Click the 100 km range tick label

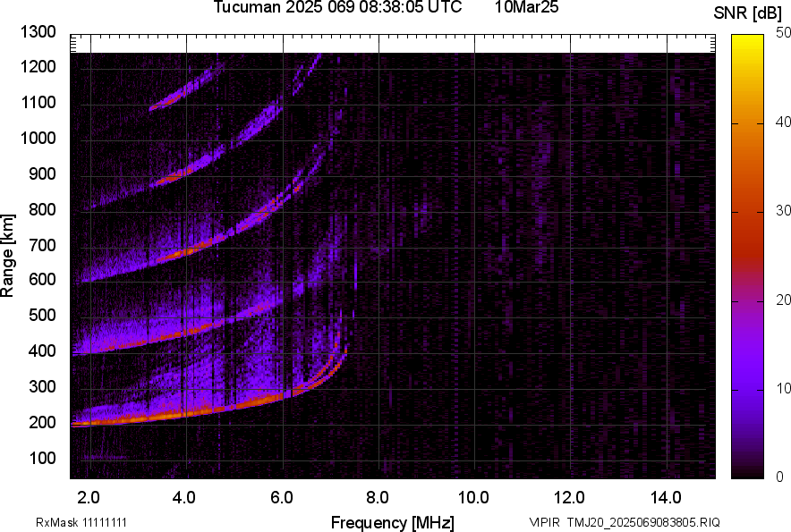click(43, 458)
